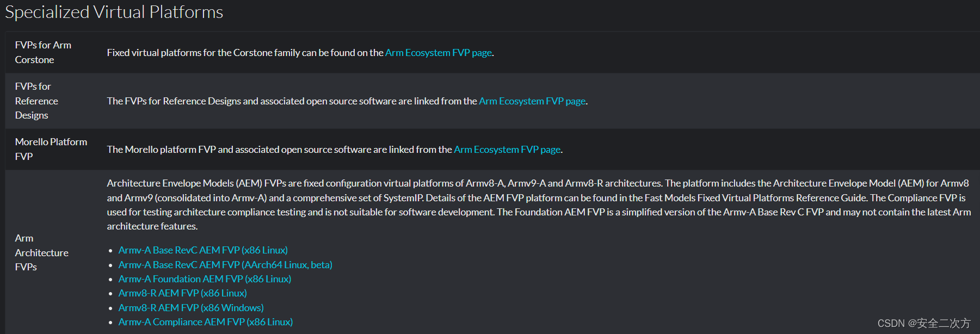
Task: Open Armv-A Compliance AEM FVP (x86 Linux) link
Action: 205,321
